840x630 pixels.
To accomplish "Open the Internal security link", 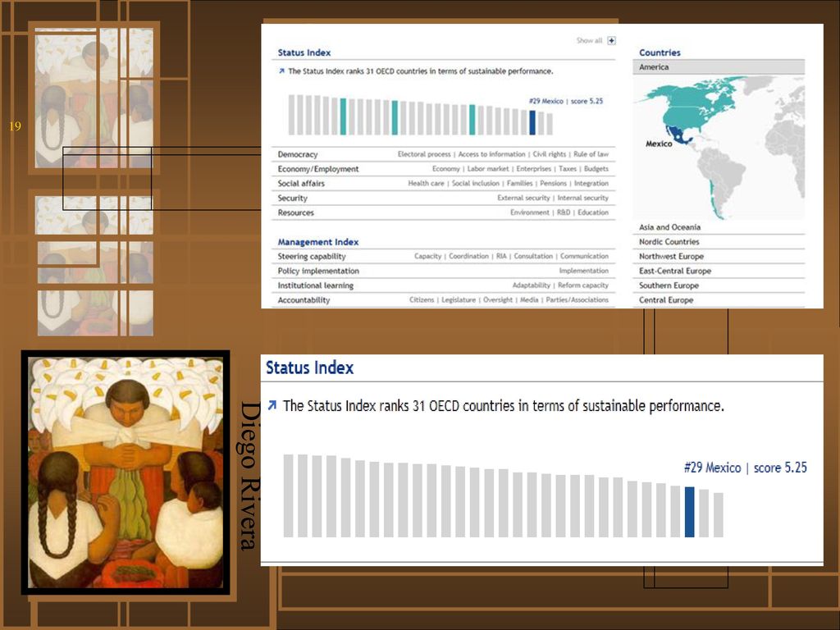I will [x=583, y=198].
